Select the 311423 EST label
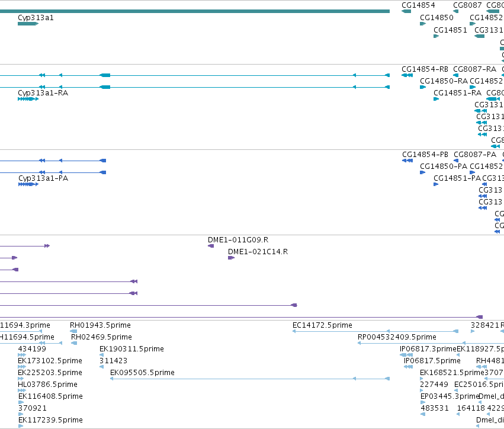The image size is (504, 429). point(113,361)
